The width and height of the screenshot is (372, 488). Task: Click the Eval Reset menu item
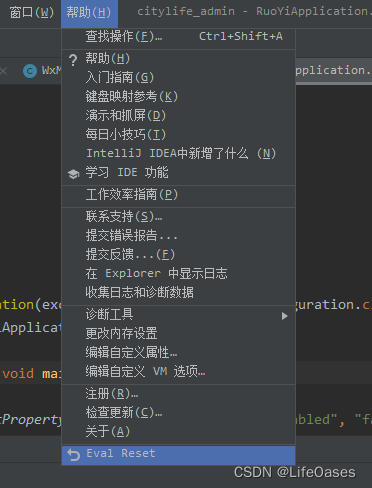pyautogui.click(x=178, y=455)
